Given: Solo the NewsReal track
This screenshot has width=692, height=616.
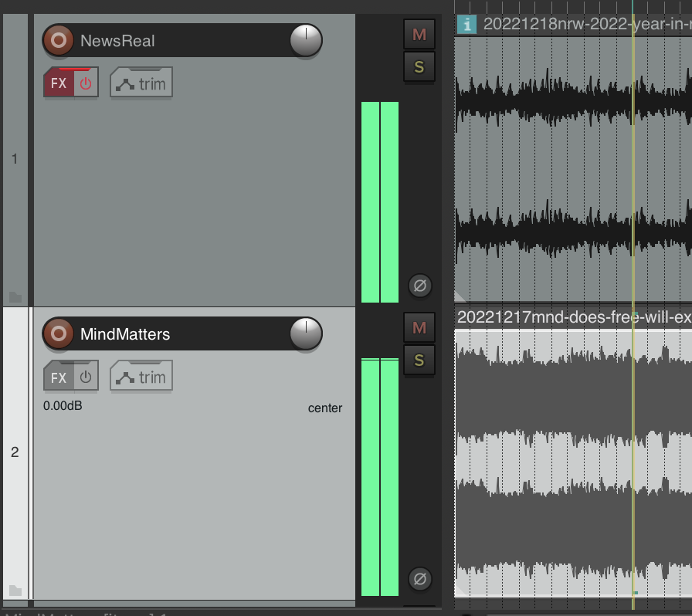Looking at the screenshot, I should [x=419, y=67].
